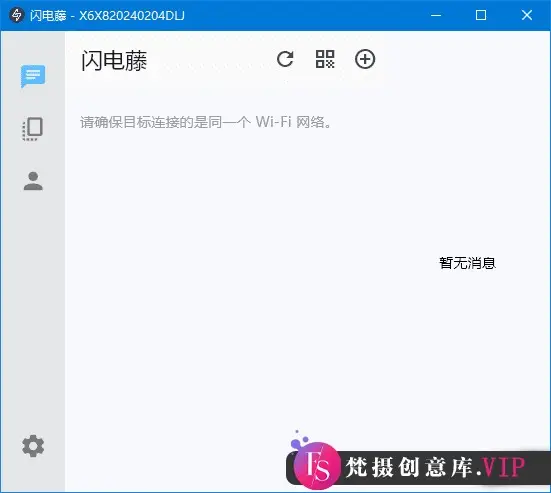
Task: Click the 闪电藤 lightning app icon in title bar
Action: pyautogui.click(x=16, y=15)
